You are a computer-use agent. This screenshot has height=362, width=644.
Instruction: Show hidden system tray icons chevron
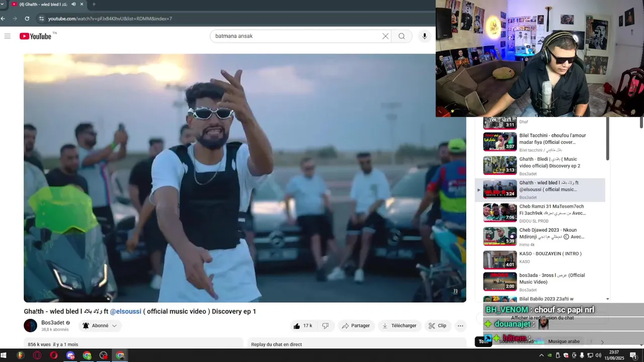point(541,355)
